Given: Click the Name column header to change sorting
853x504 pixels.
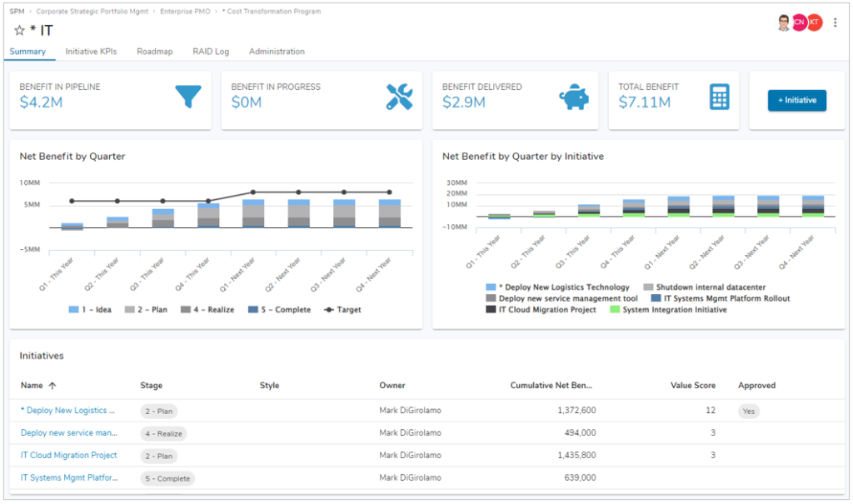Looking at the screenshot, I should click(x=32, y=386).
